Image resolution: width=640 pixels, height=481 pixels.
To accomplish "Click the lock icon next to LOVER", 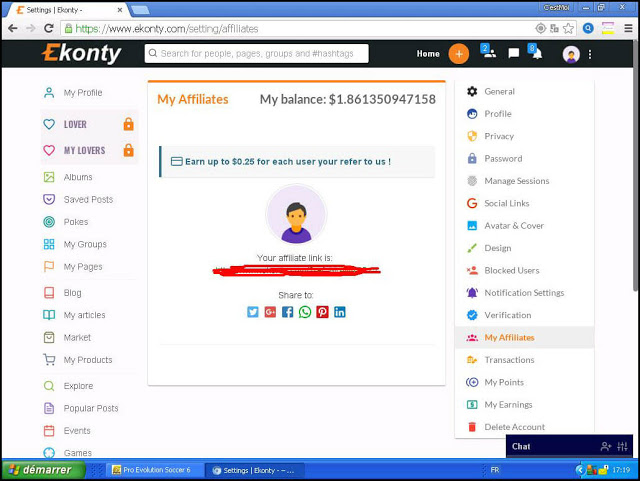I will coord(129,124).
